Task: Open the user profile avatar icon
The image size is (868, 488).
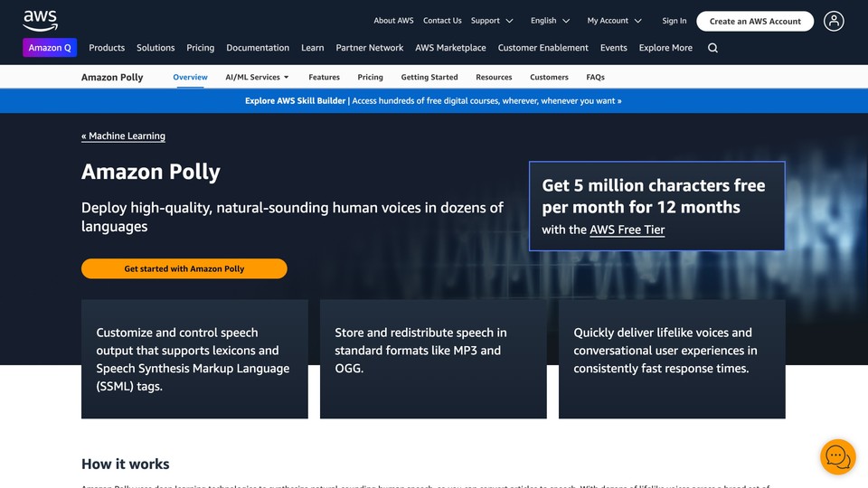Action: pyautogui.click(x=834, y=21)
